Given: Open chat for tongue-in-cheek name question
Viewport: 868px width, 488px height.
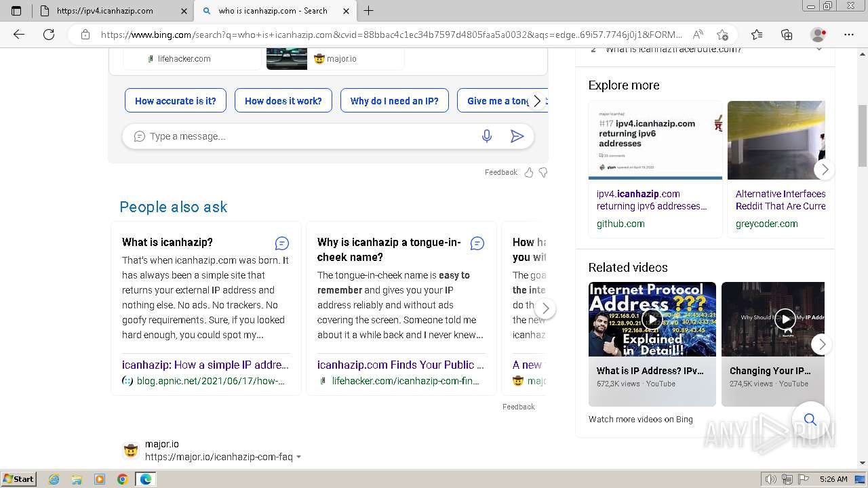Looking at the screenshot, I should [x=477, y=243].
